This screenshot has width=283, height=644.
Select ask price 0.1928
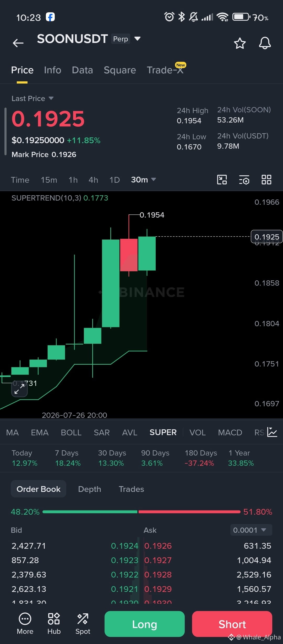pos(158,575)
